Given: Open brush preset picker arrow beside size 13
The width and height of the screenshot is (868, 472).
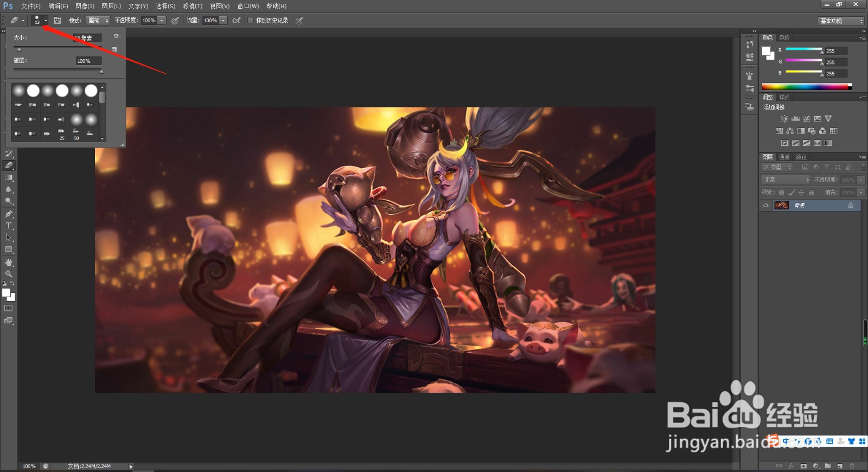Looking at the screenshot, I should point(46,21).
